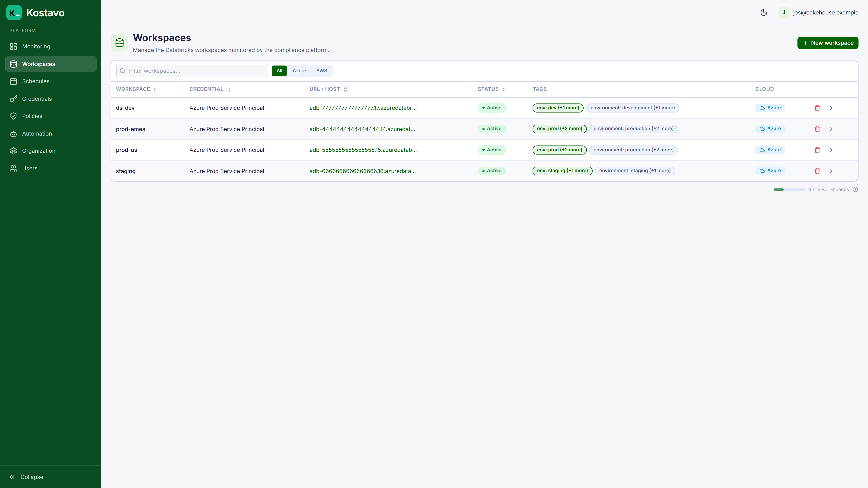868x488 pixels.
Task: Click Azure cloud badge for prod-emea
Action: coord(770,129)
